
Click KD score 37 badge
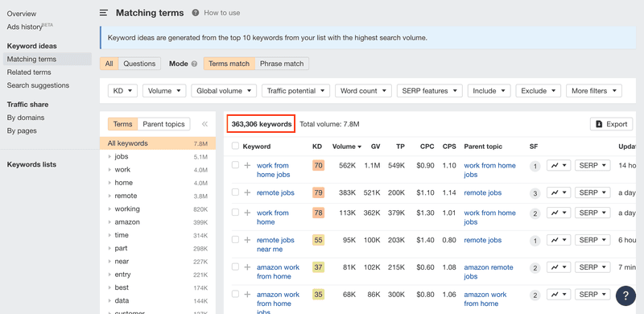tap(318, 267)
